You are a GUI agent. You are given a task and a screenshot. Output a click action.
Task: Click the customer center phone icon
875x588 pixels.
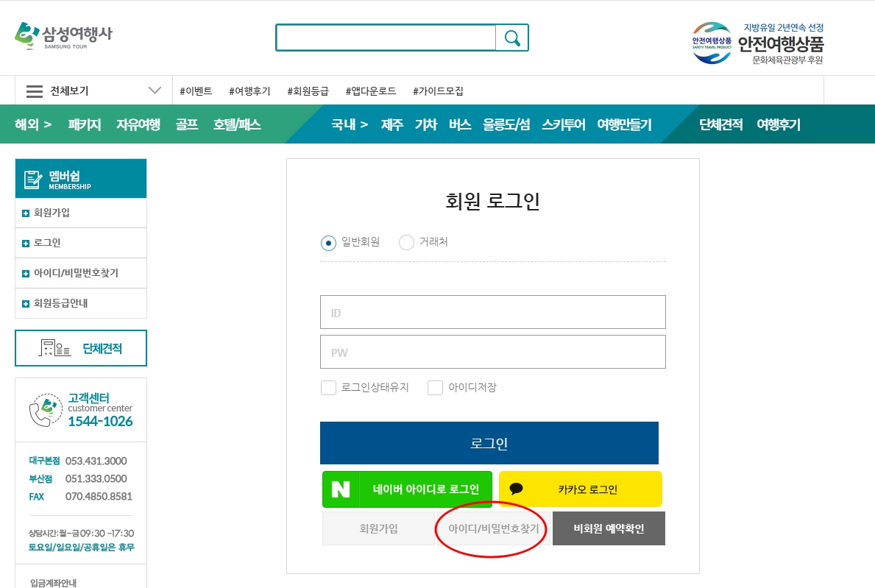46,410
